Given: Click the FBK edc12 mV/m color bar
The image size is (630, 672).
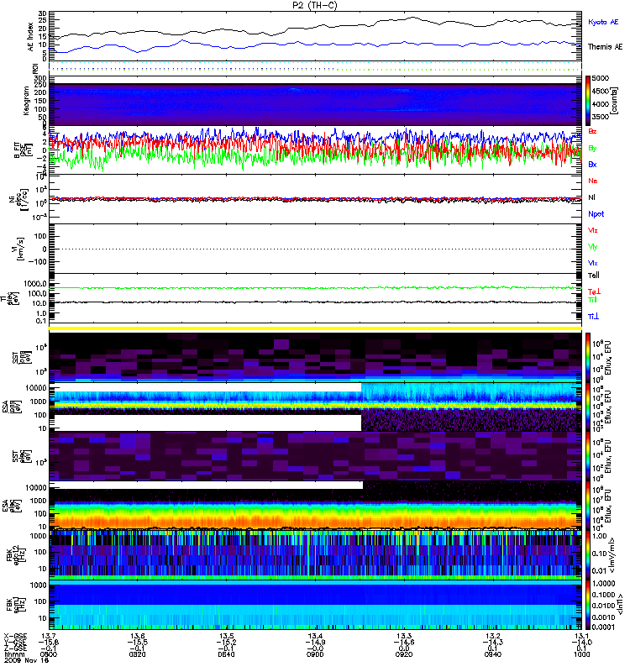Looking at the screenshot, I should 588,554.
